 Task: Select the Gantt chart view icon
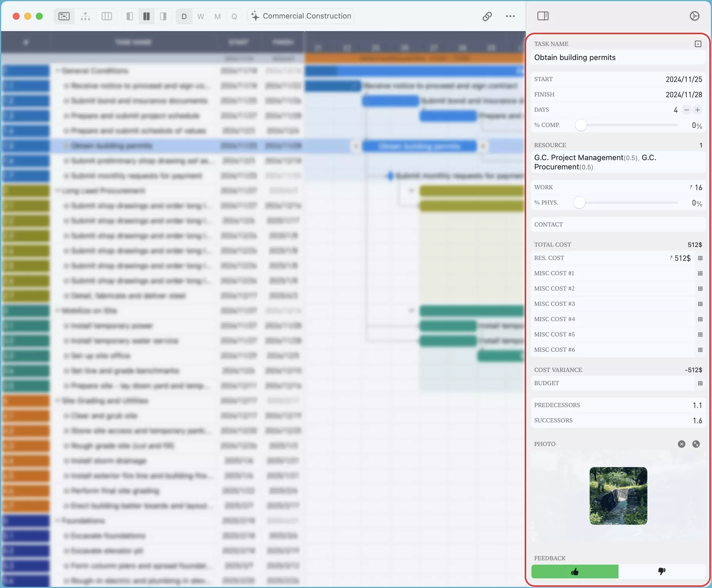point(64,16)
